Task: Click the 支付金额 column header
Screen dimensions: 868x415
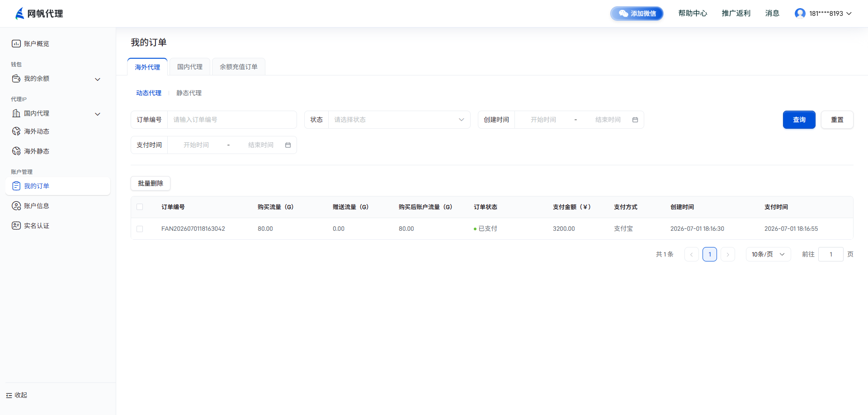Action: tap(572, 207)
